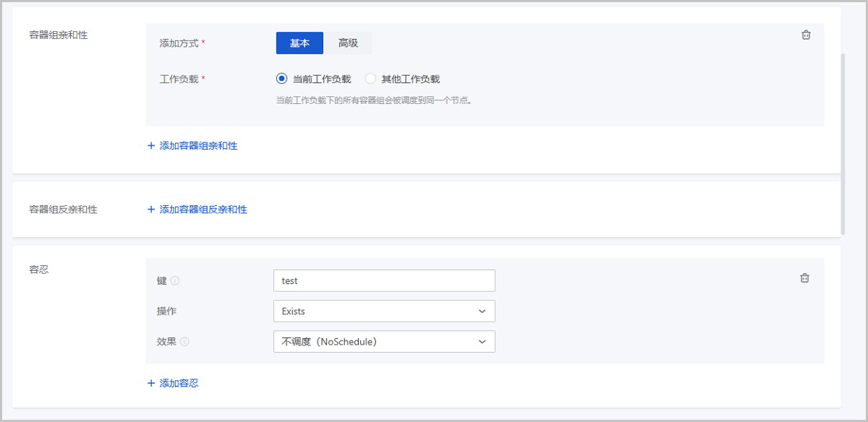This screenshot has width=868, height=422.
Task: Switch add mode to 高级 tab
Action: pyautogui.click(x=348, y=43)
